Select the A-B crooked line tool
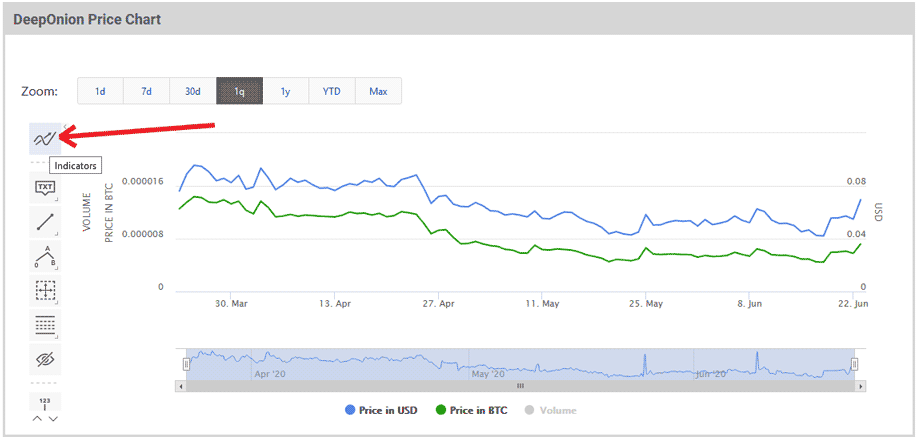 pyautogui.click(x=45, y=257)
